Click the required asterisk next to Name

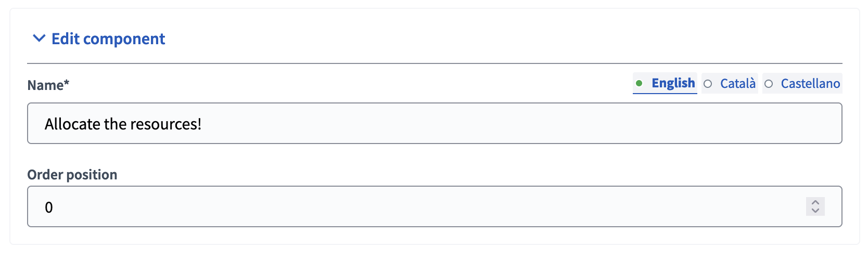[67, 83]
